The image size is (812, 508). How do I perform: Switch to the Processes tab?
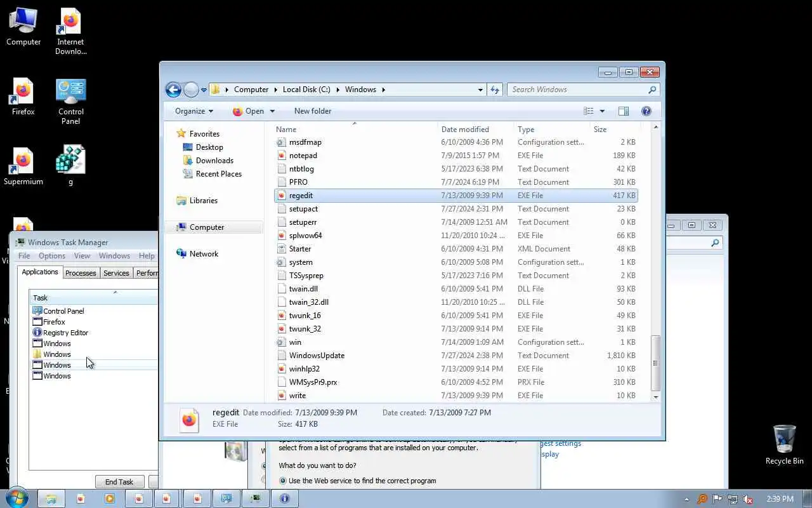(81, 273)
